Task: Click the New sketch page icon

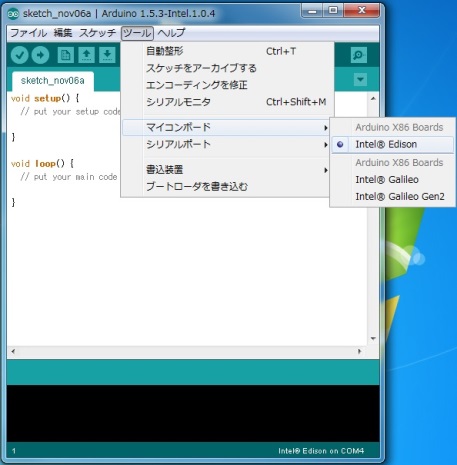Action: pos(66,55)
